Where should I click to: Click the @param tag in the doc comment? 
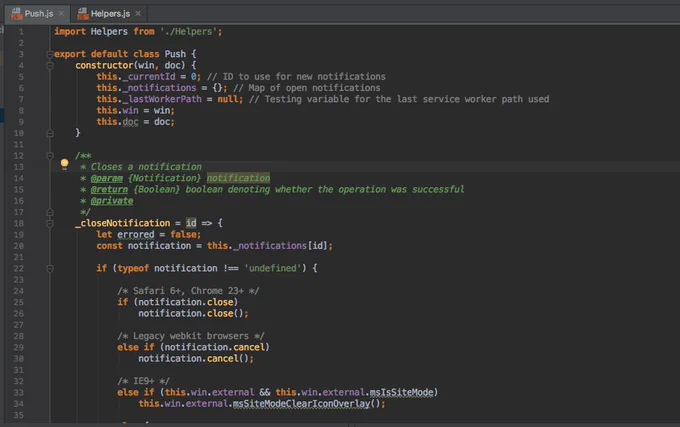click(107, 178)
